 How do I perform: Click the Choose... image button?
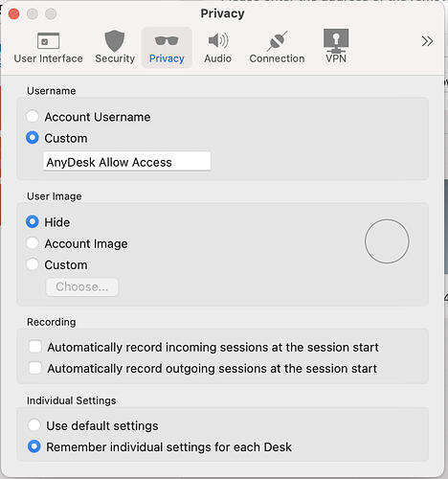[x=82, y=286]
